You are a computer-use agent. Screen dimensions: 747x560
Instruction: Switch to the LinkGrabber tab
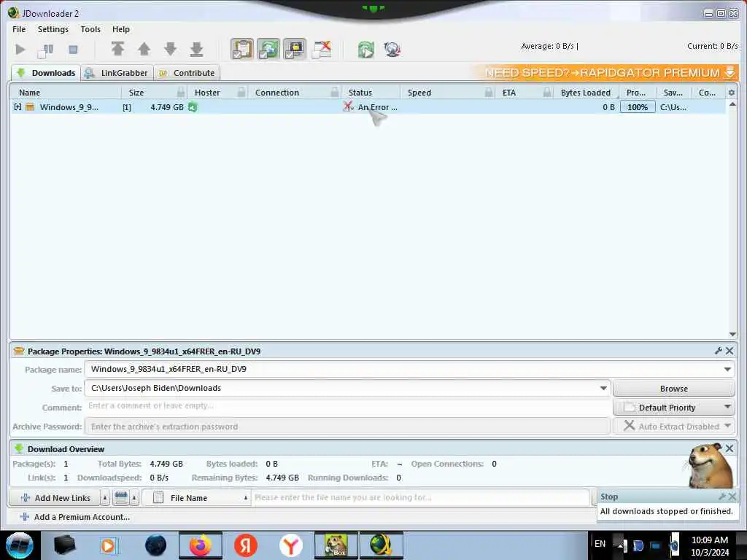(117, 73)
